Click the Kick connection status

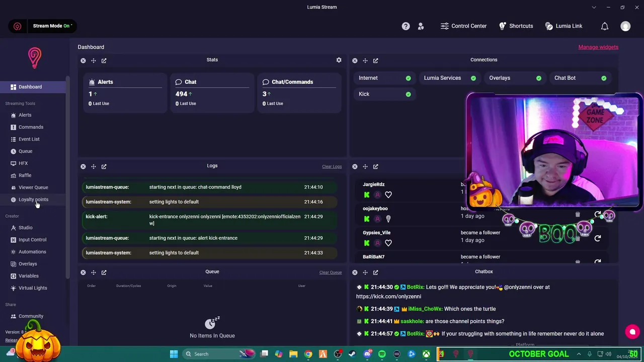(385, 94)
